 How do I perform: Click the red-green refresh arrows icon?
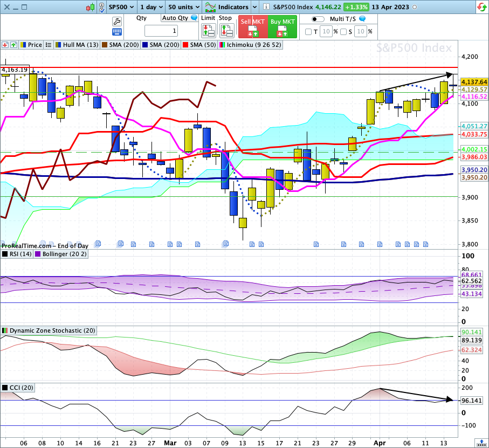tap(482, 7)
